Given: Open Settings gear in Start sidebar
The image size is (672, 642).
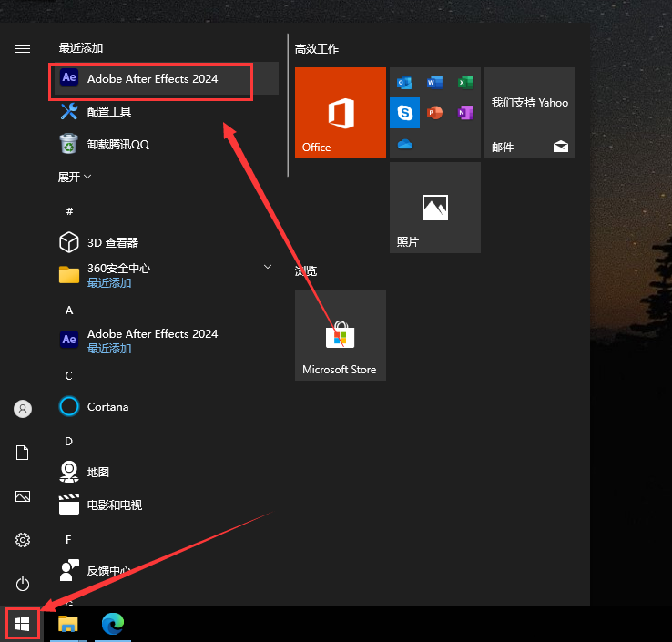Looking at the screenshot, I should 23,540.
